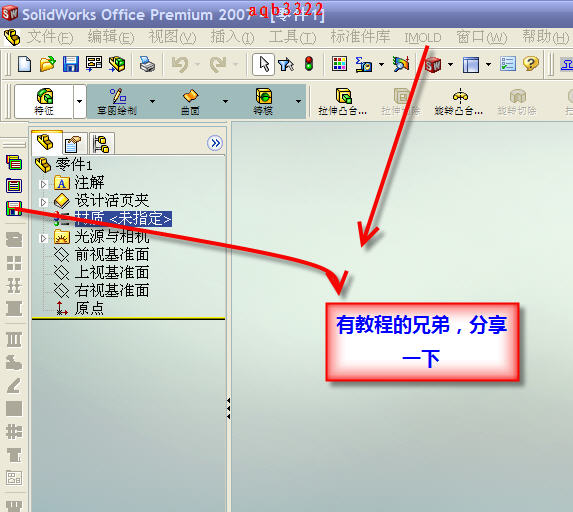Screen dimensions: 573x512
Task: Click the yellow Help question mark icon
Action: [x=531, y=64]
